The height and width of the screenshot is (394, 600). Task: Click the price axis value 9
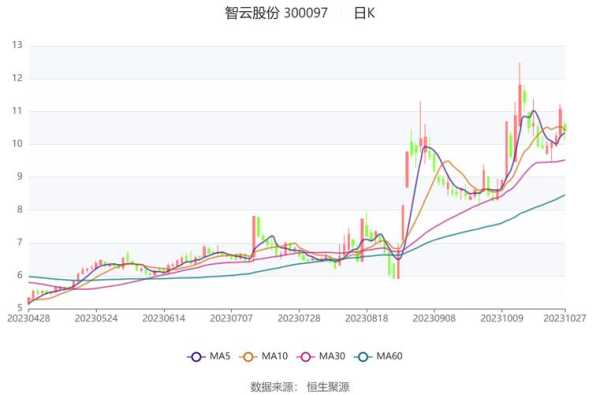[20, 177]
